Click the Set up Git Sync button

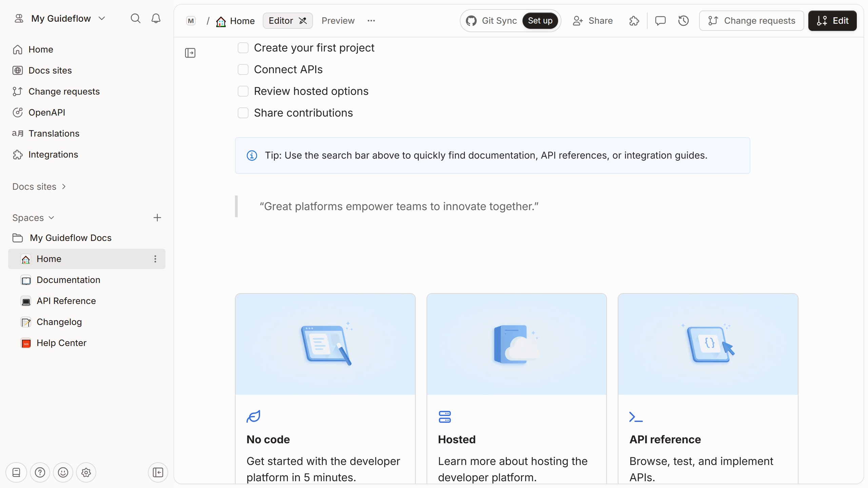pos(540,21)
